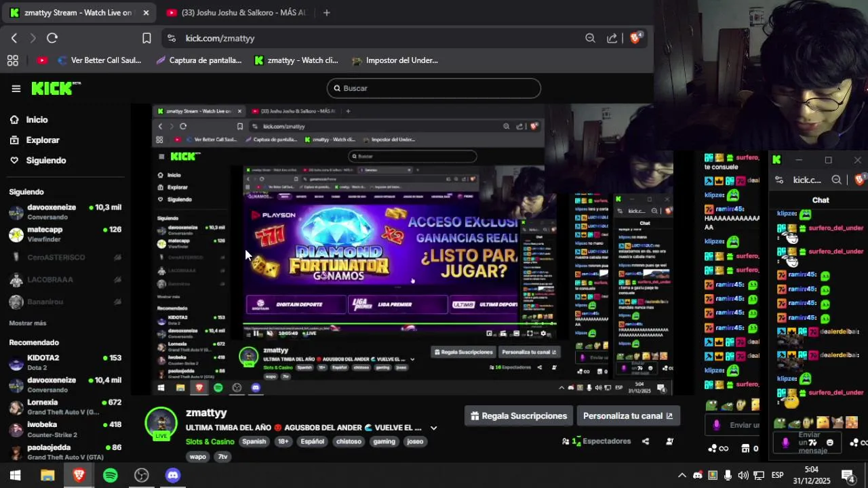The height and width of the screenshot is (488, 868).
Task: Open Spotify from the taskbar
Action: (110, 475)
